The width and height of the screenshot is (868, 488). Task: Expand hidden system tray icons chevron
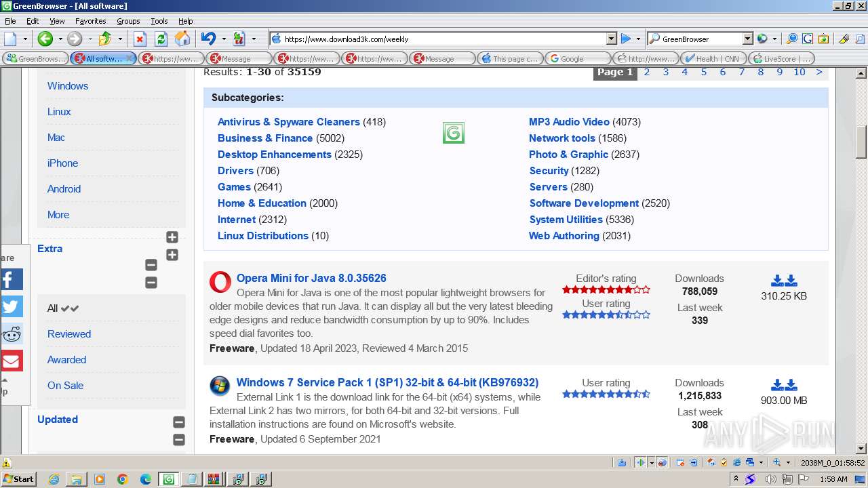(x=736, y=479)
